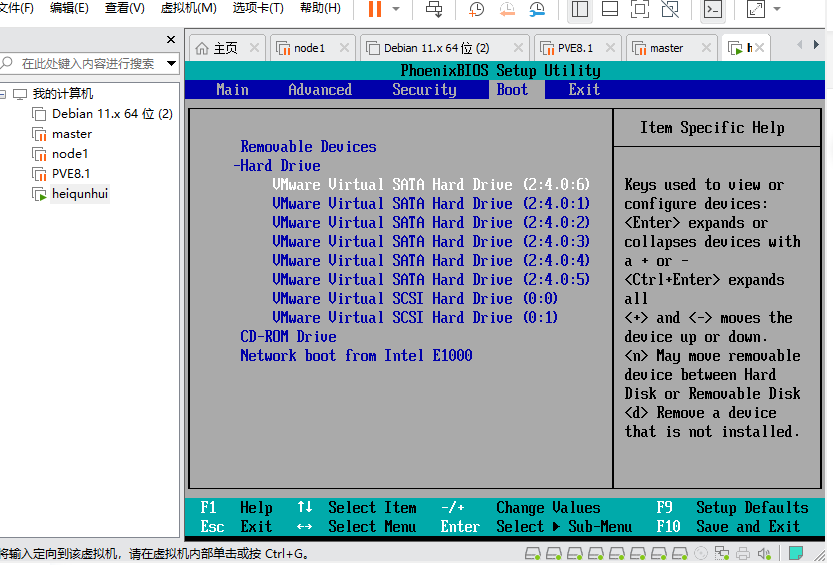The height and width of the screenshot is (565, 833).
Task: Select master in the library tree
Action: click(62, 134)
